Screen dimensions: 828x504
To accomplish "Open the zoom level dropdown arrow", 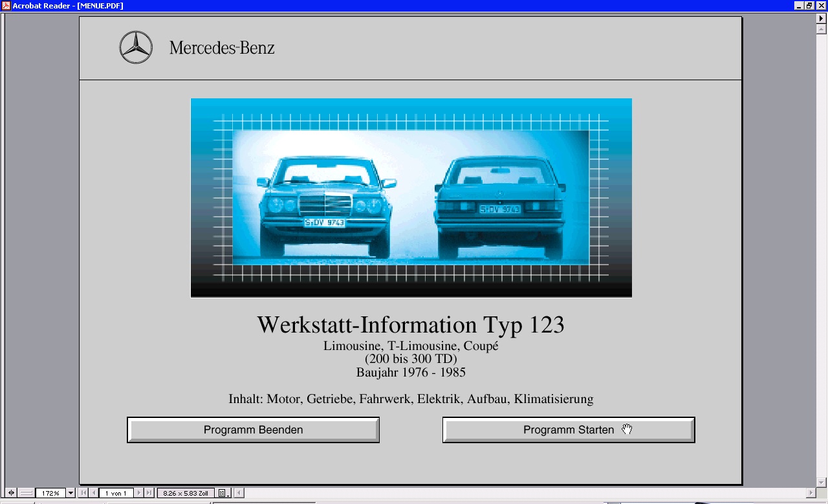I will 71,493.
